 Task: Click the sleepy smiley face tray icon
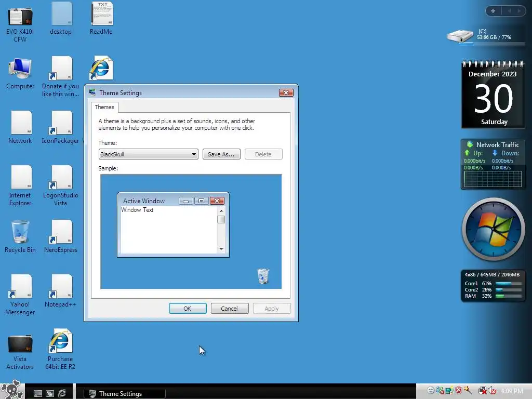tap(431, 391)
